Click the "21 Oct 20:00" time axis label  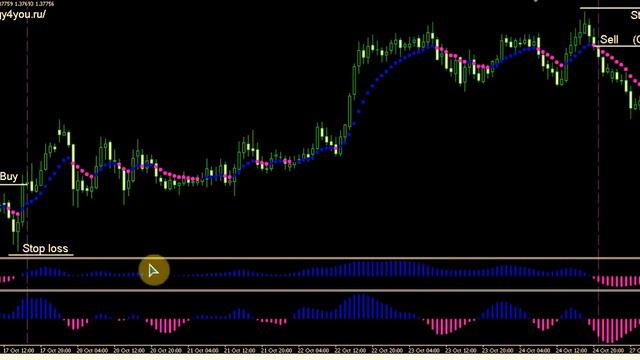click(x=276, y=350)
